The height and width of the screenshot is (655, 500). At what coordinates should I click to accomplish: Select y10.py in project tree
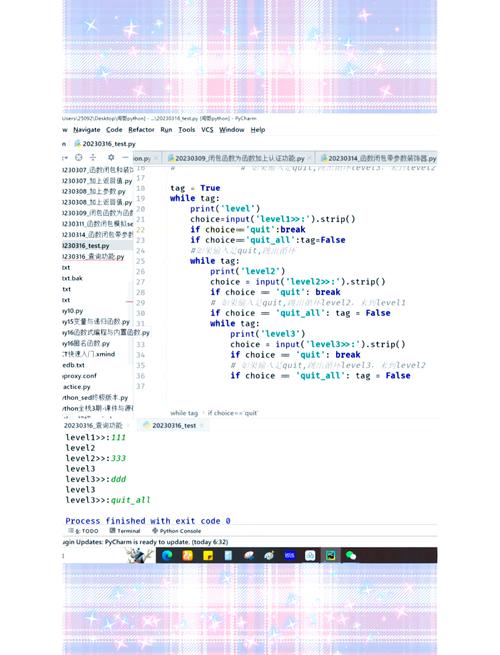(x=73, y=311)
